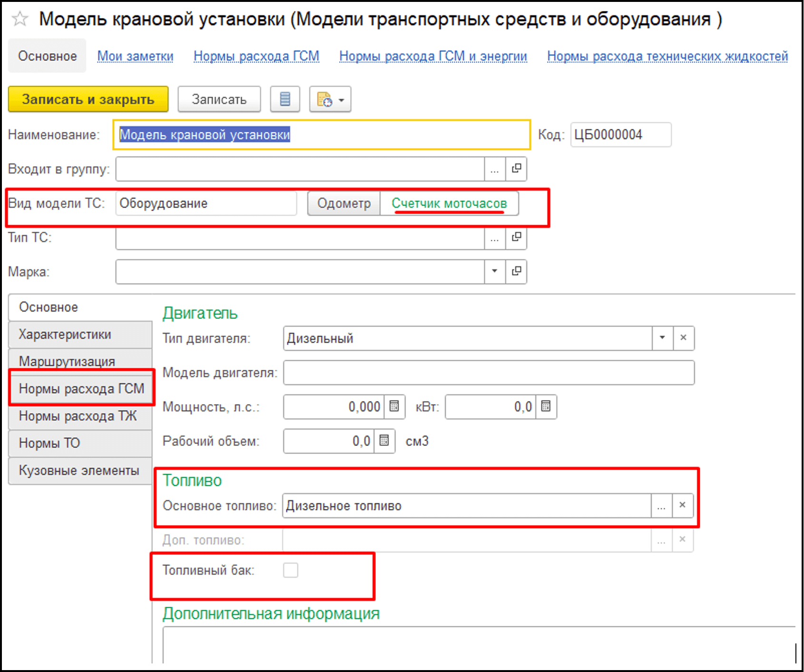Expand the Тип двигателя dropdown
This screenshot has width=804, height=672.
(662, 338)
